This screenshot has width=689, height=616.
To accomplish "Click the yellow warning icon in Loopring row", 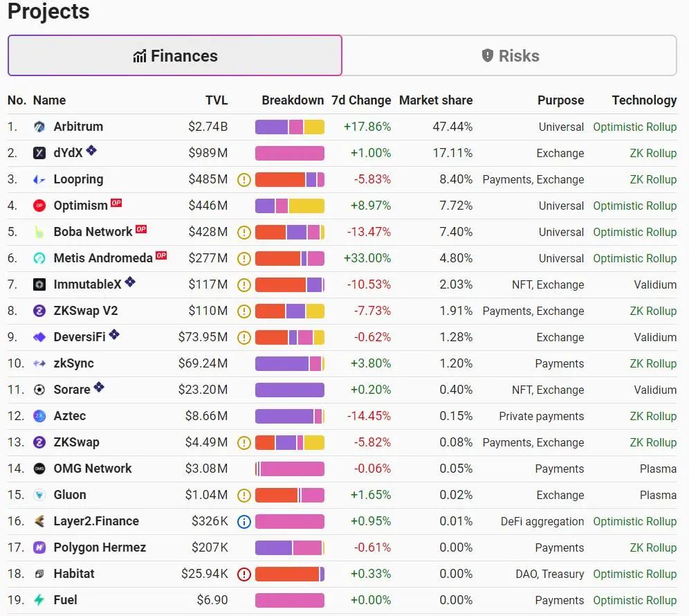I will [244, 179].
